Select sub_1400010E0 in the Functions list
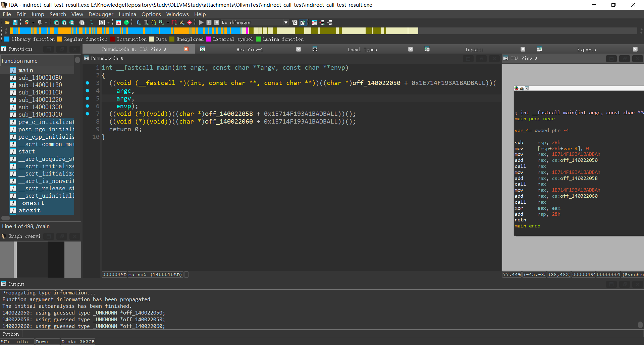The width and height of the screenshot is (644, 345). click(x=40, y=78)
